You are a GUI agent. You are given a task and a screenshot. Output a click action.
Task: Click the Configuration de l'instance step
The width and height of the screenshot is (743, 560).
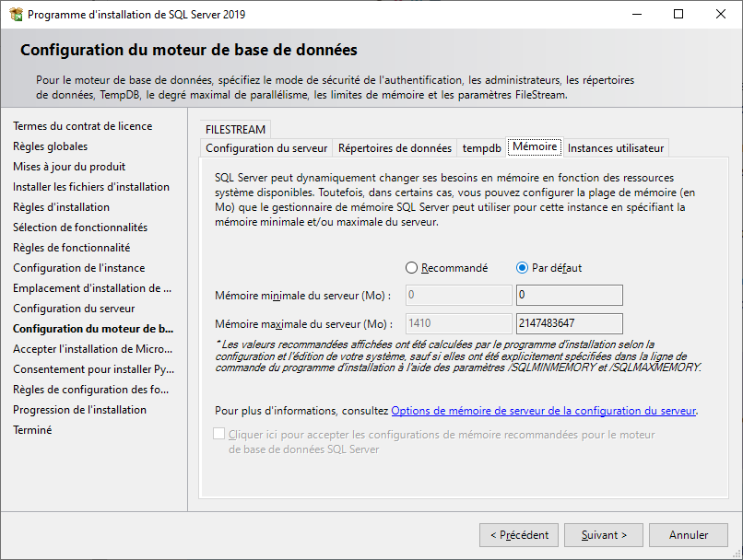(x=78, y=268)
